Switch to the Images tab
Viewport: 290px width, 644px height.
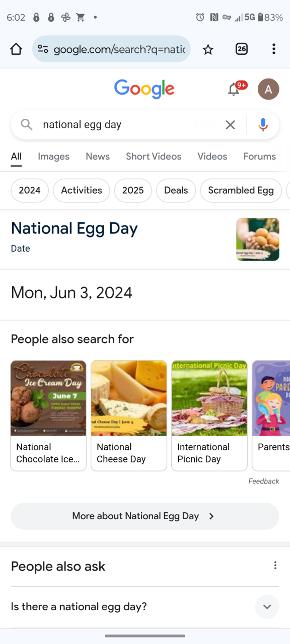pos(53,156)
